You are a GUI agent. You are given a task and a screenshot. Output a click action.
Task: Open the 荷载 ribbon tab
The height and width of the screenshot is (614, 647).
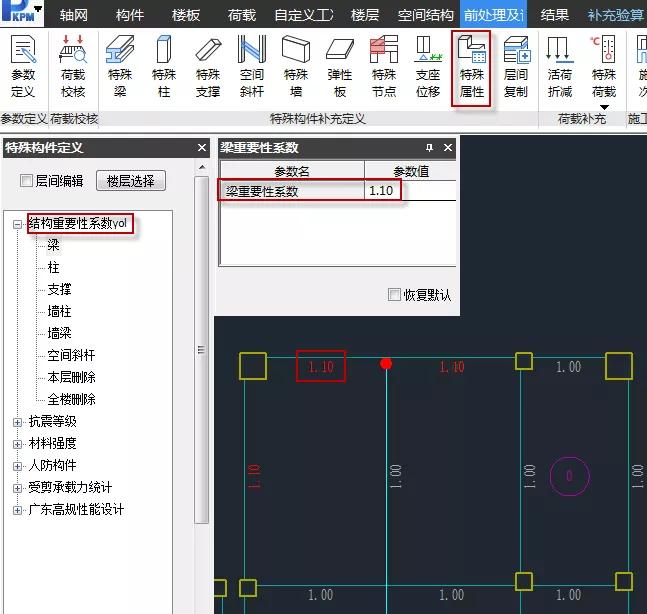coord(242,15)
